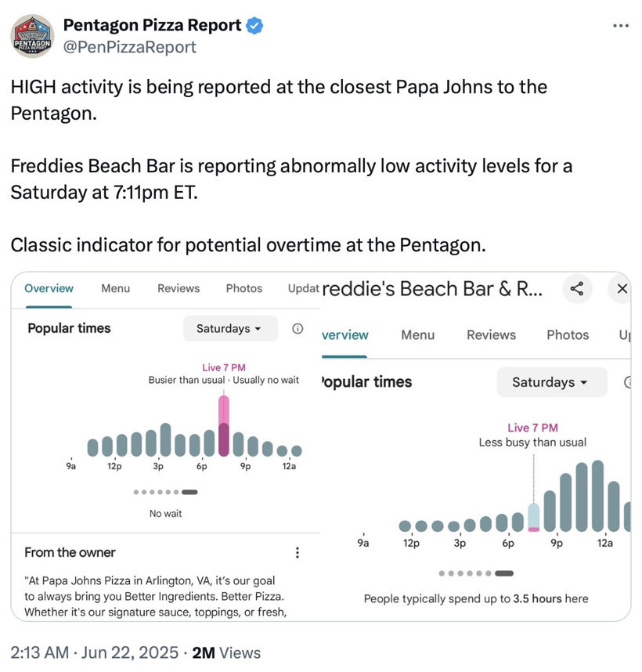Click the share icon beside Freddie's Beach Bar
The width and height of the screenshot is (642, 672).
click(577, 289)
